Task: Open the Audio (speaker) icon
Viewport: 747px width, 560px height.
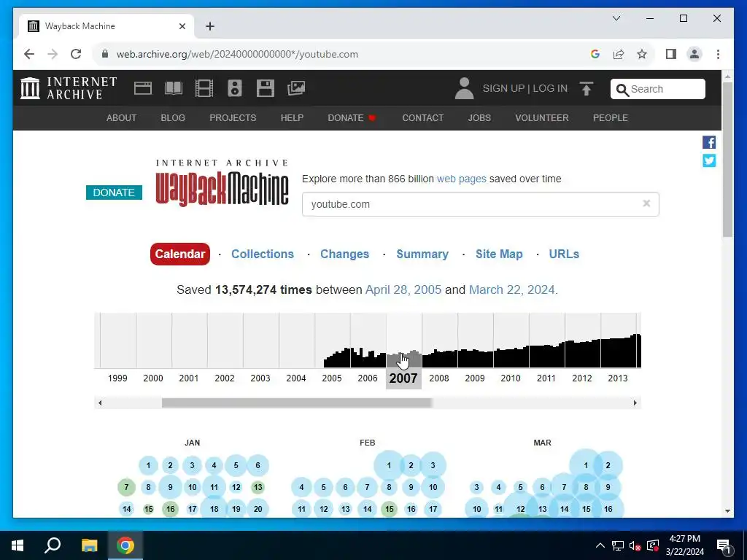Action: [235, 88]
